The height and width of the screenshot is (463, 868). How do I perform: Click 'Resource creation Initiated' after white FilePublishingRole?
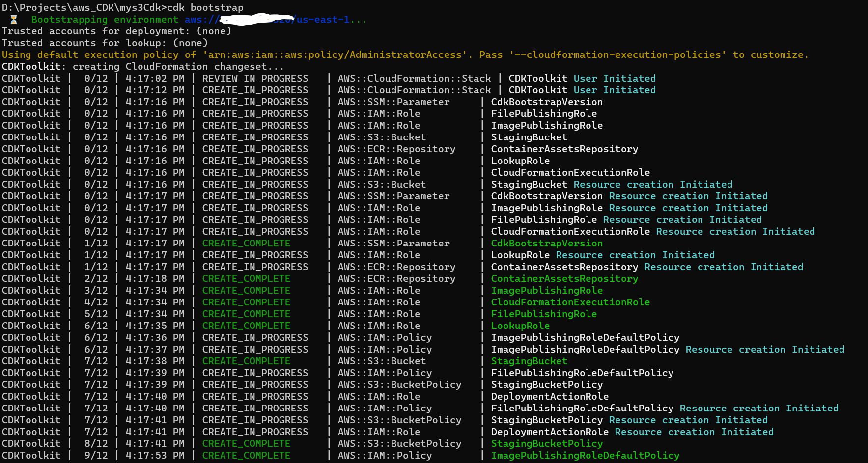[x=682, y=220]
